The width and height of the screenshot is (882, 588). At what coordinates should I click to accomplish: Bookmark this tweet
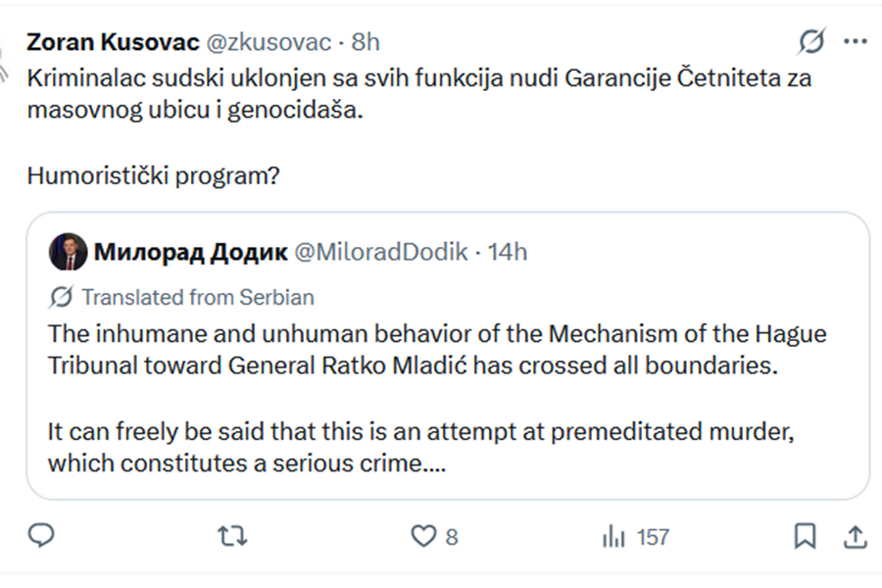point(805,536)
